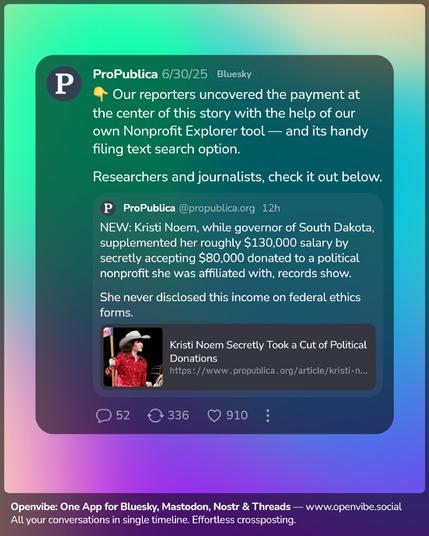Screen dimensions: 429x536
Task: Click the reply comment bubble icon
Action: (104, 416)
